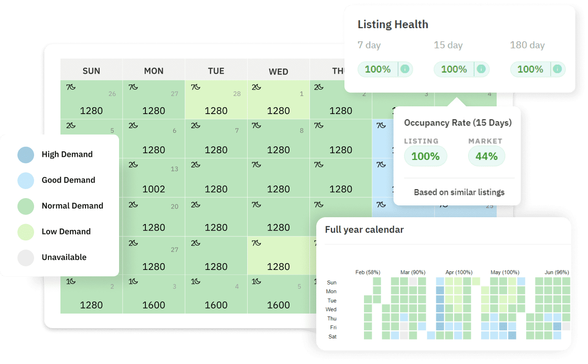Click the info icon beside 15 day health
The height and width of the screenshot is (364, 588).
(x=481, y=70)
